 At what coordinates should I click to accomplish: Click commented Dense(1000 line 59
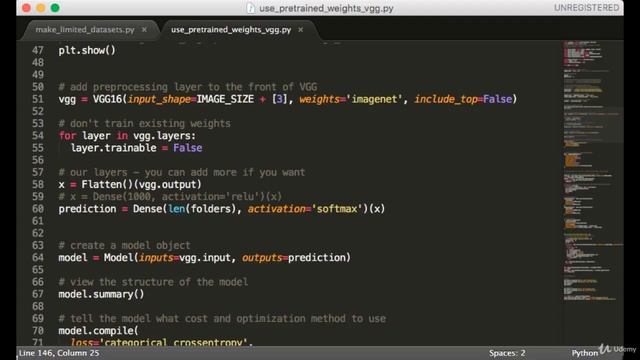coord(170,196)
